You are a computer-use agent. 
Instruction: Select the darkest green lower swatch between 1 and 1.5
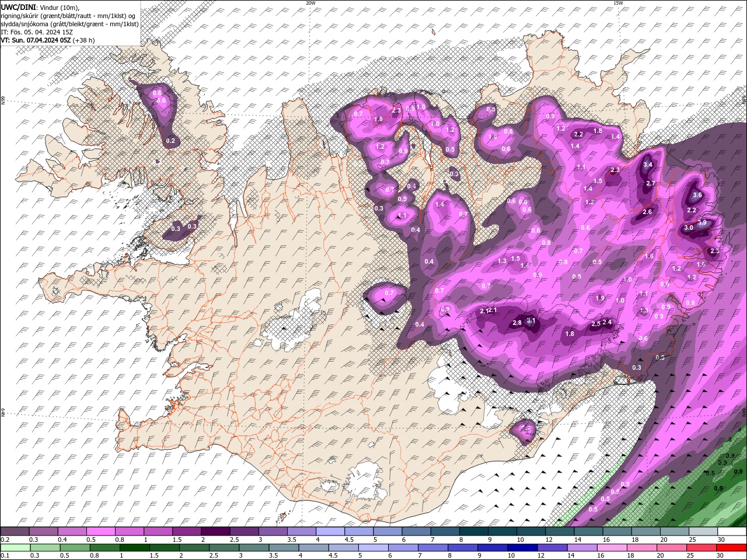click(134, 548)
